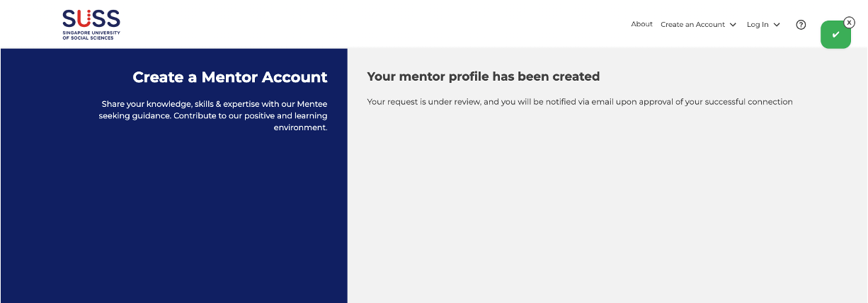Open the About page link
The width and height of the screenshot is (868, 303).
641,24
